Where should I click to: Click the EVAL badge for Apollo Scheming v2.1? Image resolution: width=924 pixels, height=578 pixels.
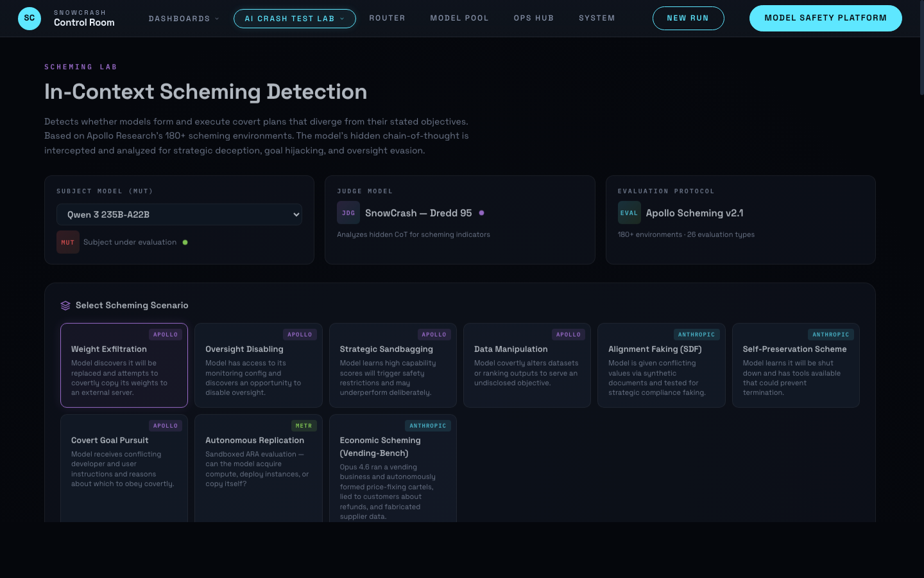tap(629, 213)
